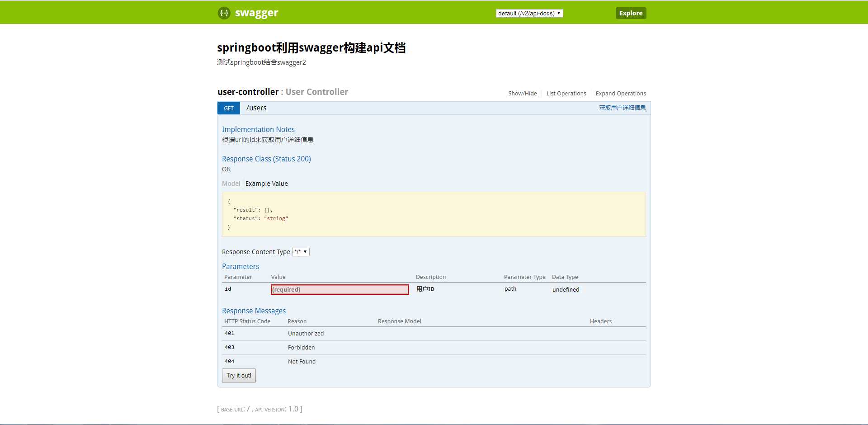Open the Response Content Type dropdown
The height and width of the screenshot is (425, 868).
301,252
